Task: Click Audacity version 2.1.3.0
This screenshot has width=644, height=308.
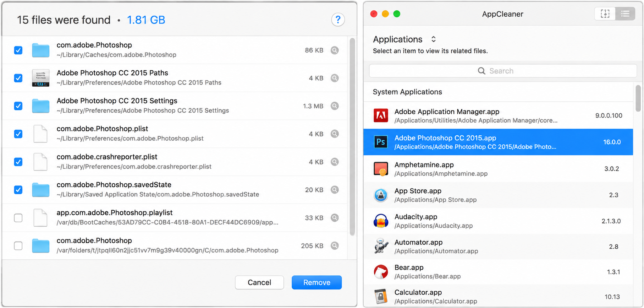Action: click(611, 221)
